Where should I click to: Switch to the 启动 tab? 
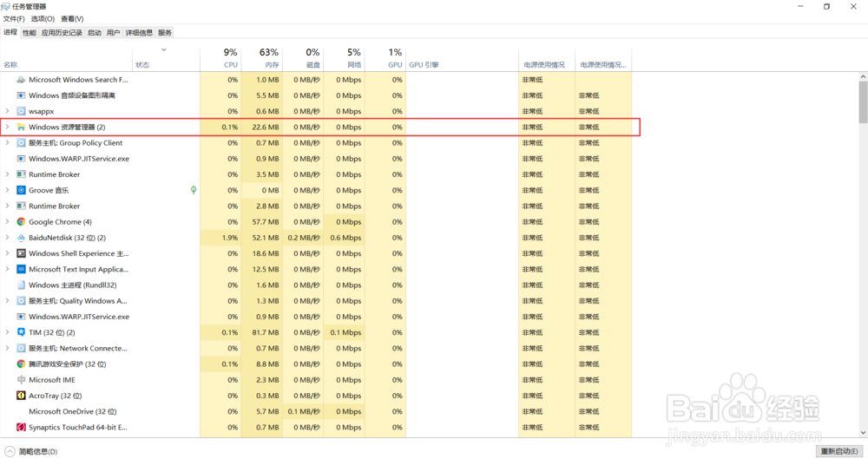point(95,33)
